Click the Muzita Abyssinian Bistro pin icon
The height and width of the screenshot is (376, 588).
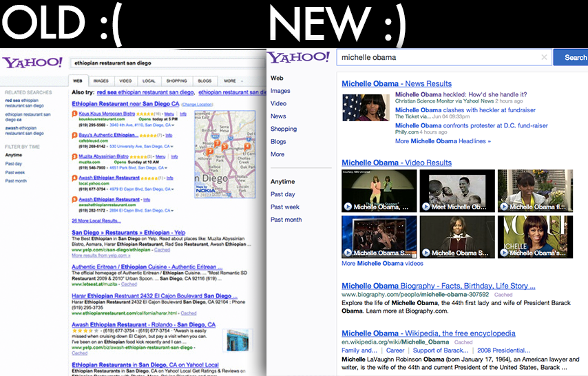(x=74, y=156)
